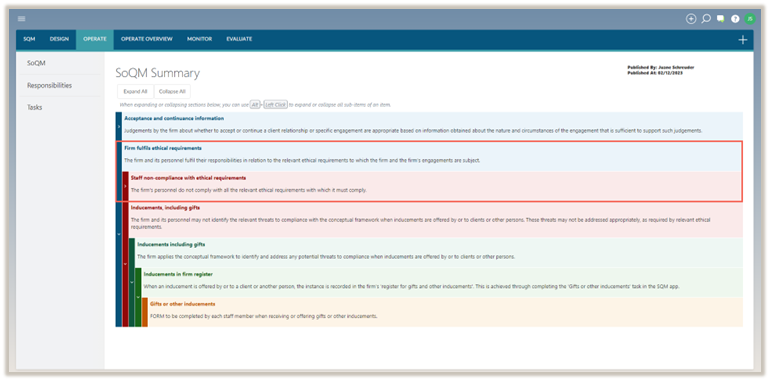Open the help question-mark icon
The image size is (770, 381).
[735, 19]
